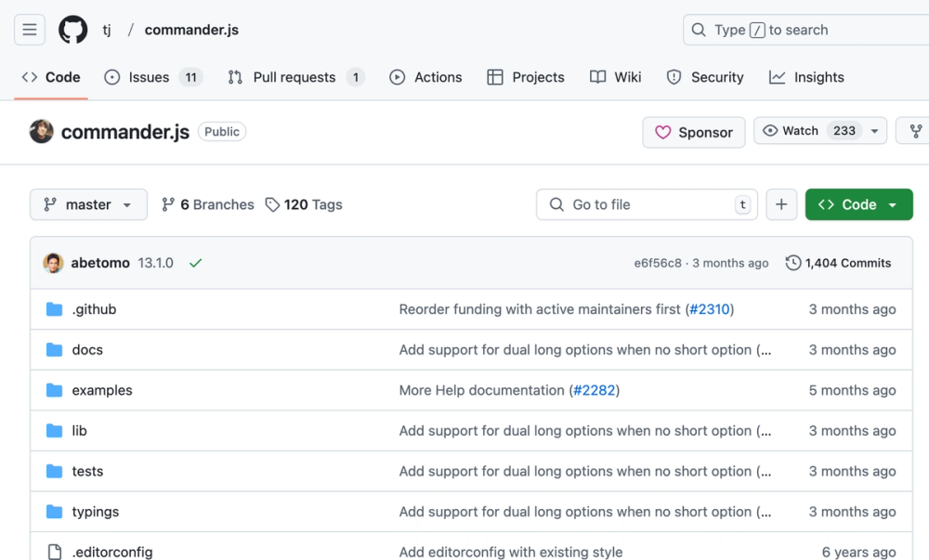This screenshot has height=560, width=929.
Task: Open the .editorconfig file
Action: click(x=112, y=552)
